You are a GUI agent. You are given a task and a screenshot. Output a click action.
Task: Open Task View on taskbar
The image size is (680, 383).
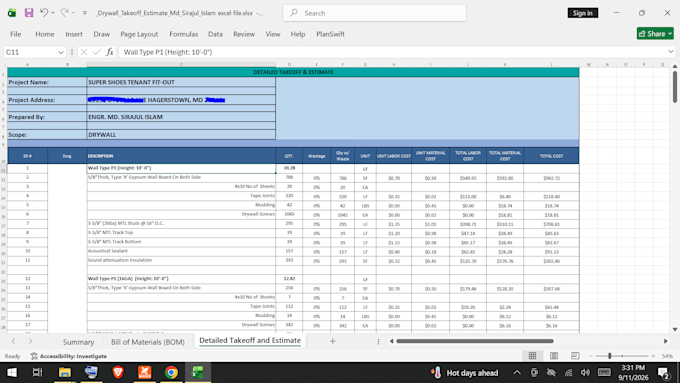(x=38, y=373)
